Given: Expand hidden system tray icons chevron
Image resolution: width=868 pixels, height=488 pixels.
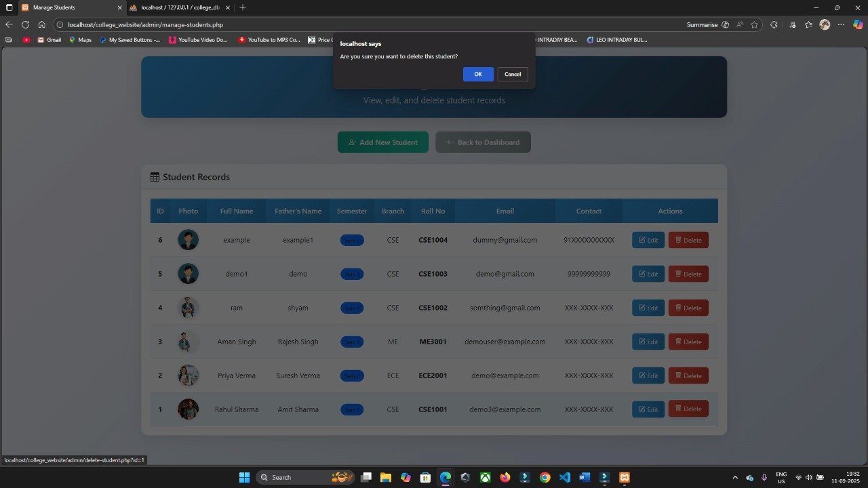Looking at the screenshot, I should pos(735,477).
